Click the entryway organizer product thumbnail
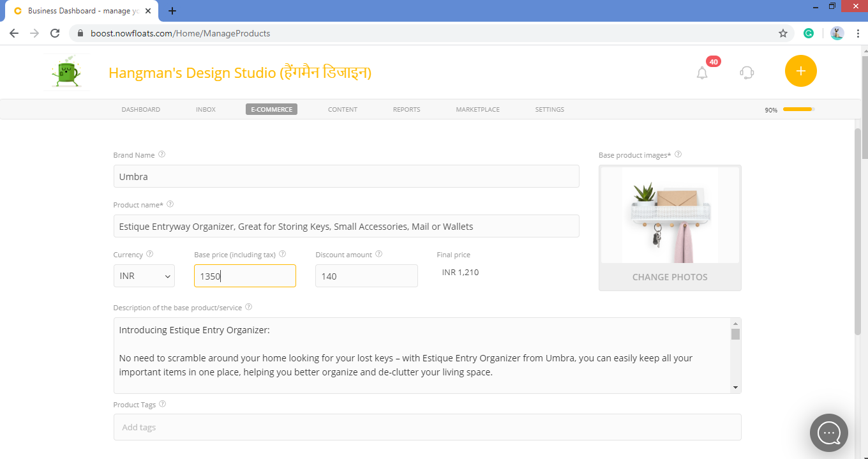Image resolution: width=868 pixels, height=459 pixels. [x=670, y=215]
